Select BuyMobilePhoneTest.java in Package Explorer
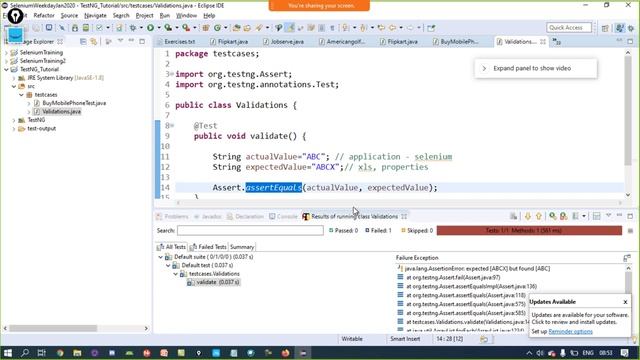 [74, 103]
